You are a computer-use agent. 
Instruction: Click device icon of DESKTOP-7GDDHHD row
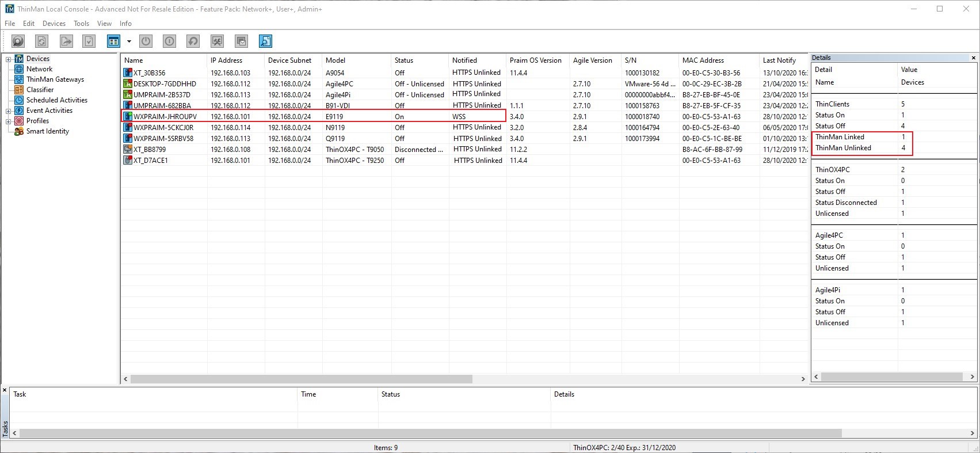pos(128,84)
